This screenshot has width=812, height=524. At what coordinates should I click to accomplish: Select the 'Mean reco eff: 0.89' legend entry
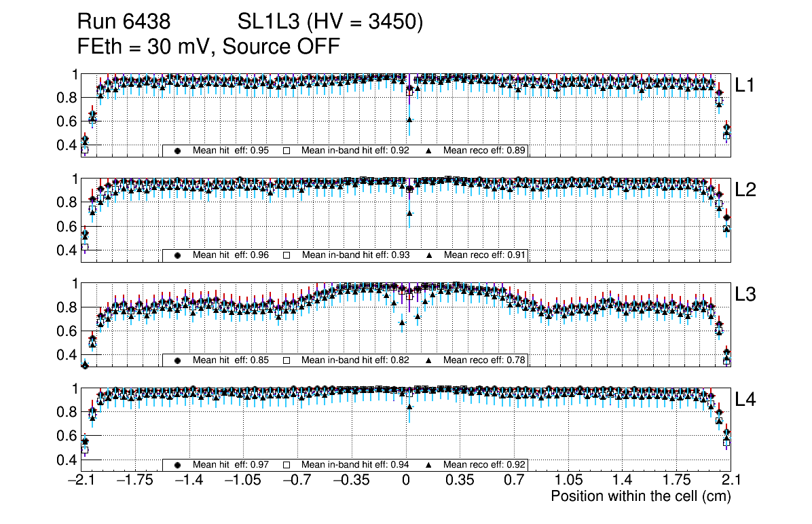(x=485, y=151)
